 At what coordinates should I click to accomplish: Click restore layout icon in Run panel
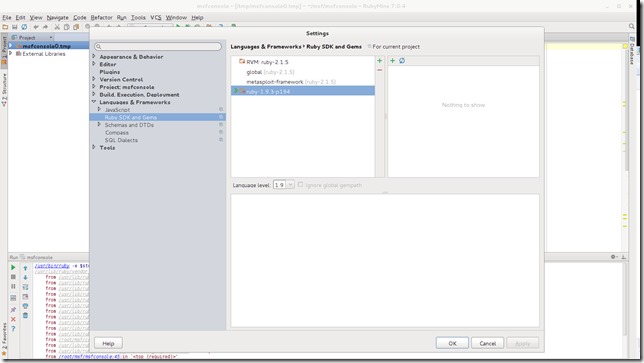[13, 297]
